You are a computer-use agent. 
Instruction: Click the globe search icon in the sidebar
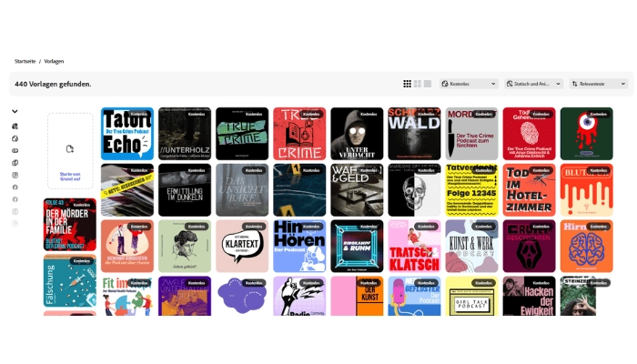(x=15, y=126)
